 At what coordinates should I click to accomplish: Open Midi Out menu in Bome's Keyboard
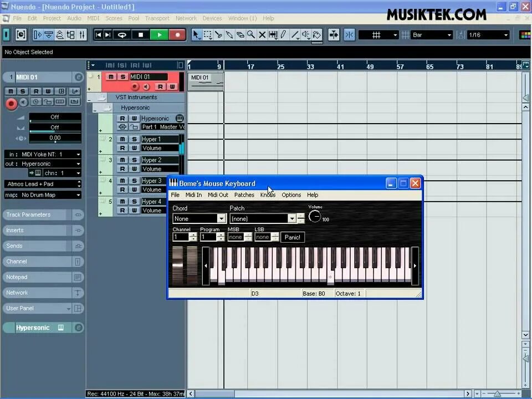click(218, 195)
